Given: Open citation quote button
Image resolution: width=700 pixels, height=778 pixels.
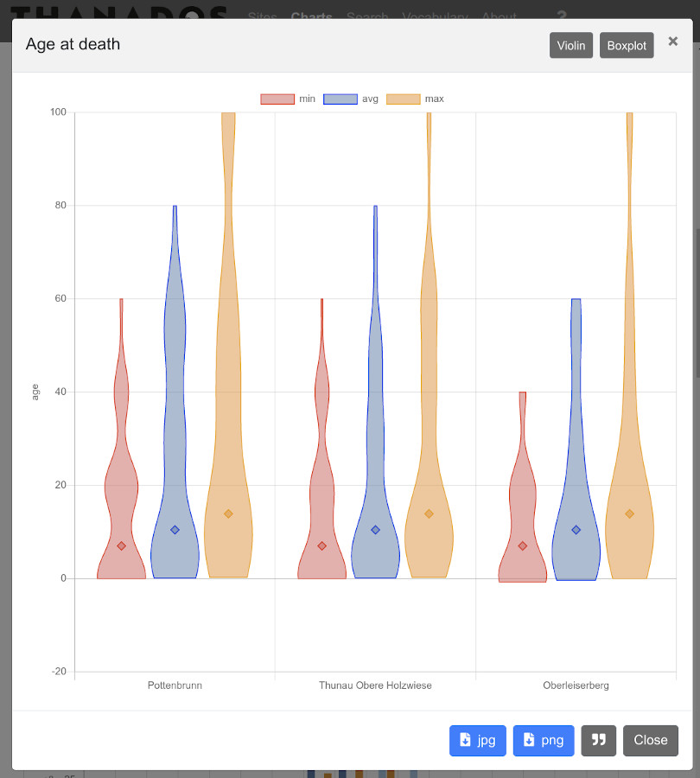Looking at the screenshot, I should pyautogui.click(x=598, y=740).
